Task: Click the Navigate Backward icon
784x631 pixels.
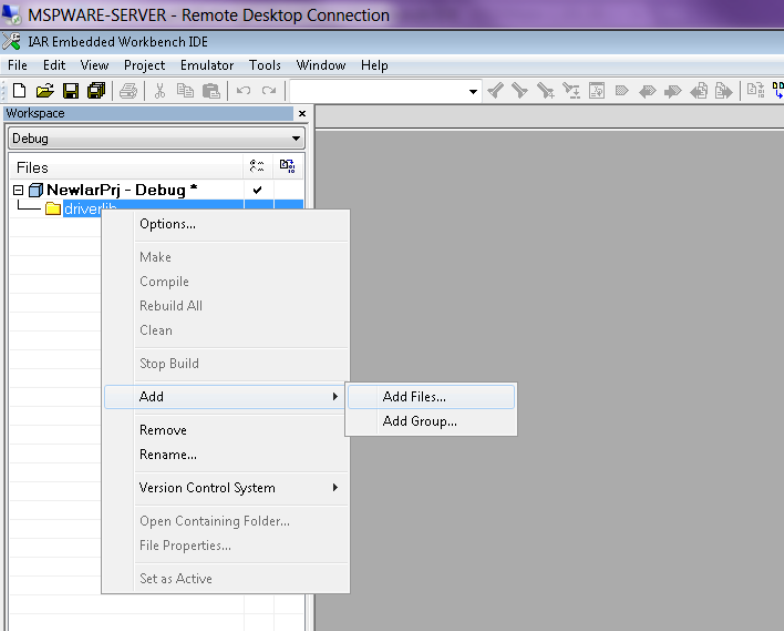Action: point(698,91)
